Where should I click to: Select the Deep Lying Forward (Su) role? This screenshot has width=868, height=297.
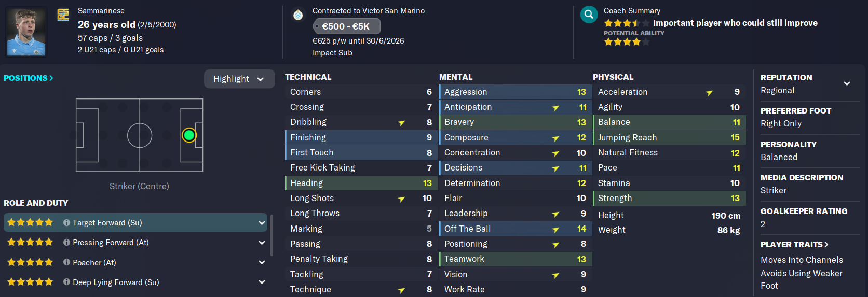135,282
